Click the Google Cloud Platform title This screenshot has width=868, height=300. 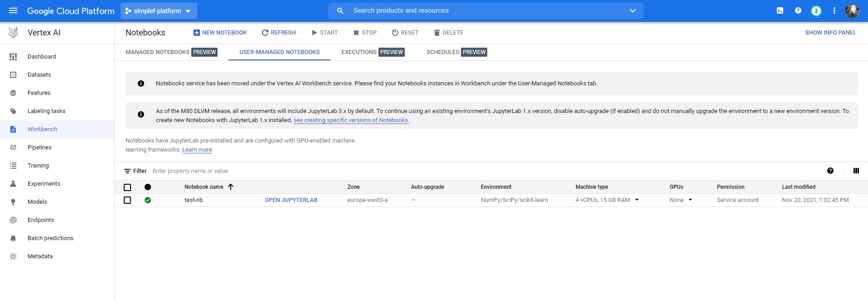(x=71, y=11)
